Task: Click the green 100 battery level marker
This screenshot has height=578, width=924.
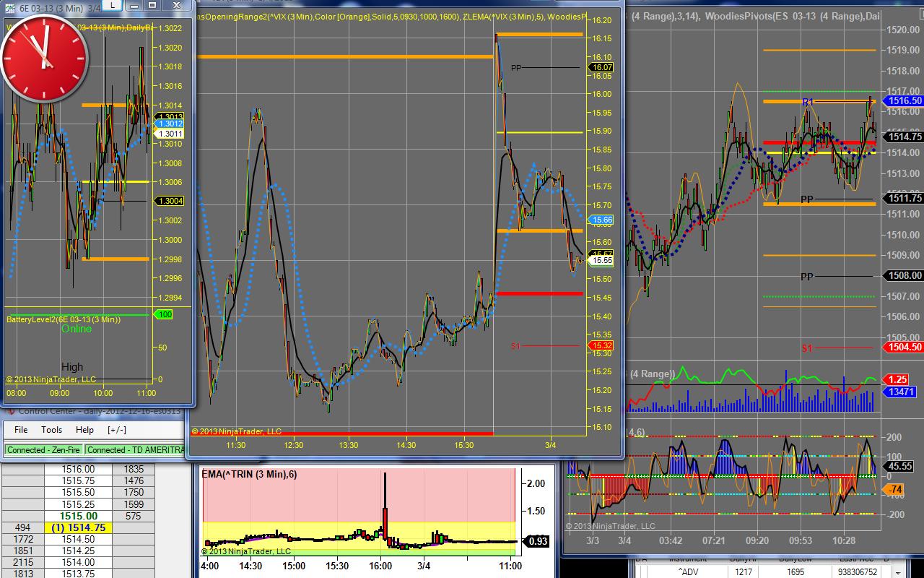Action: (164, 314)
